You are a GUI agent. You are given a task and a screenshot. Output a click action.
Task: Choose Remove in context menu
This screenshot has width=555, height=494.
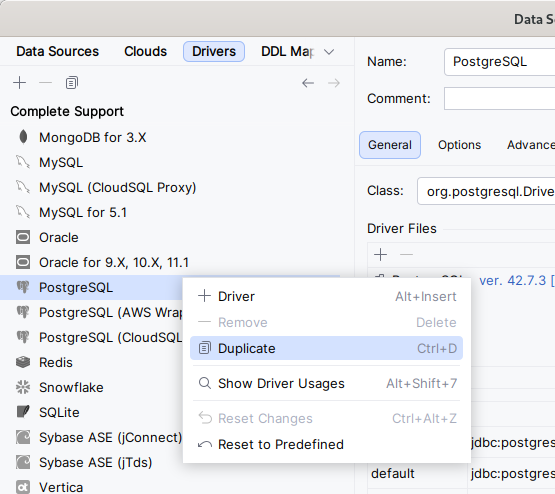coord(326,322)
